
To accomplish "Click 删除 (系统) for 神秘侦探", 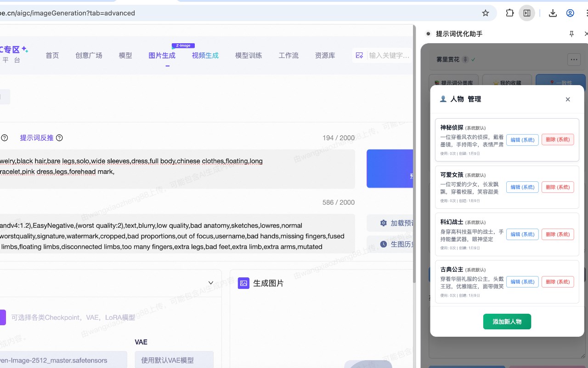I will [558, 140].
